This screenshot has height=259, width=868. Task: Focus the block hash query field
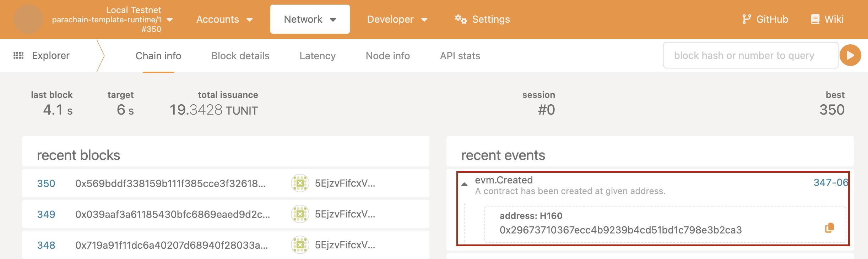(751, 55)
